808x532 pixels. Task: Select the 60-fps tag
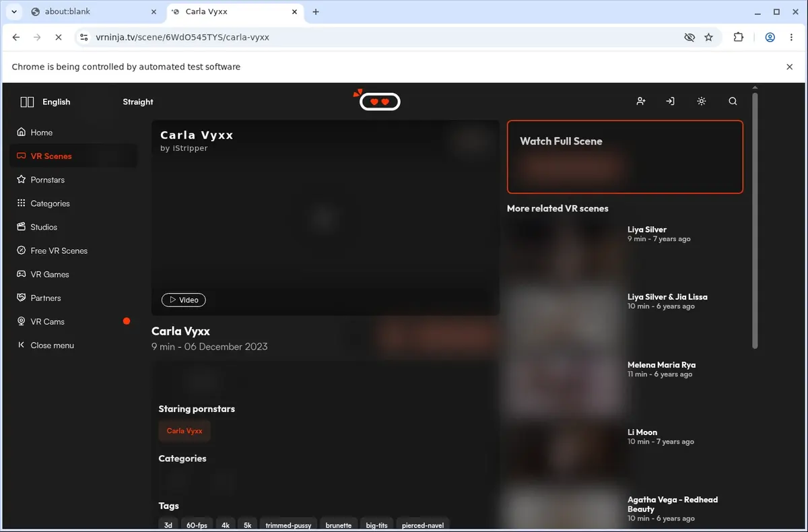pyautogui.click(x=197, y=525)
